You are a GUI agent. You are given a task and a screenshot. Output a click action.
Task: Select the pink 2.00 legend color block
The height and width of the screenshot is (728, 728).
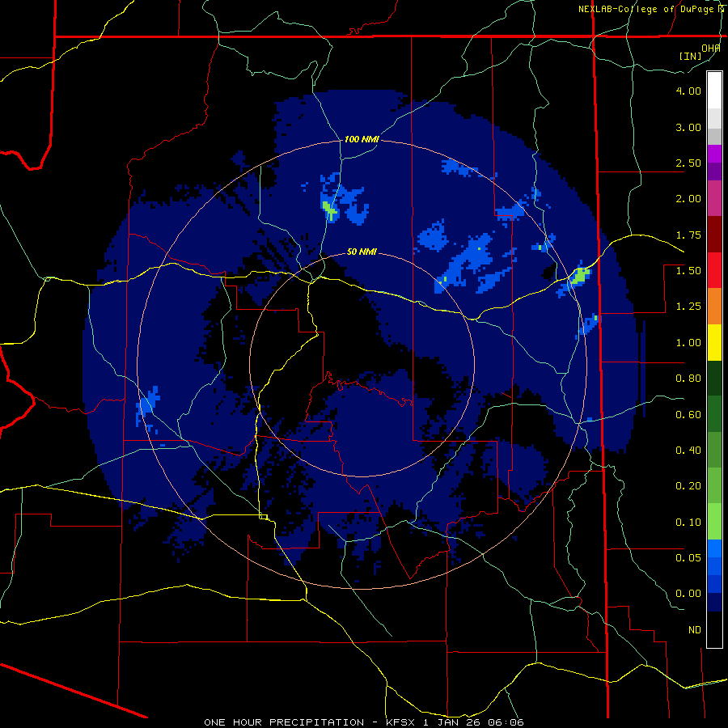click(714, 198)
